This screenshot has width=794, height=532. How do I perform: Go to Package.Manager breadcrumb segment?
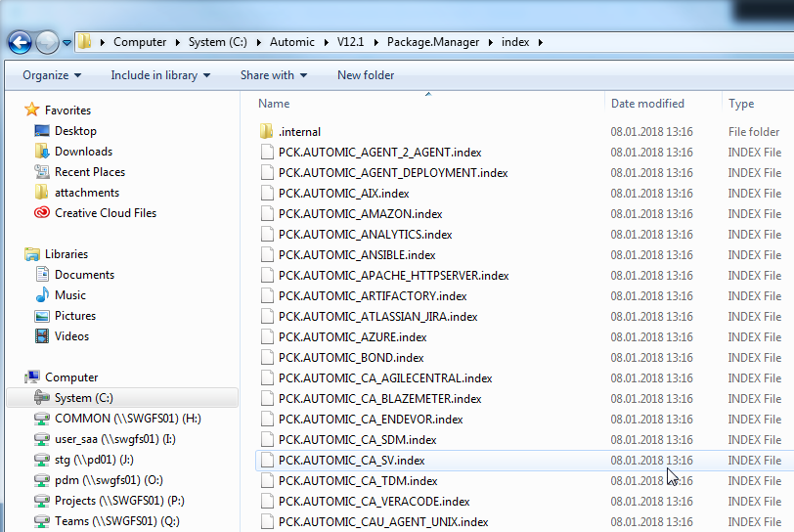click(433, 42)
